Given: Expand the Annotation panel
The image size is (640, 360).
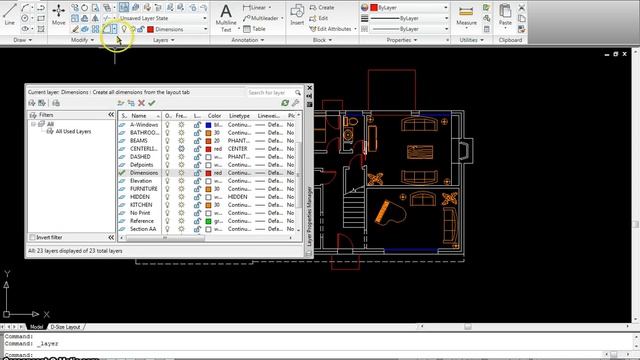Looking at the screenshot, I should [x=248, y=40].
